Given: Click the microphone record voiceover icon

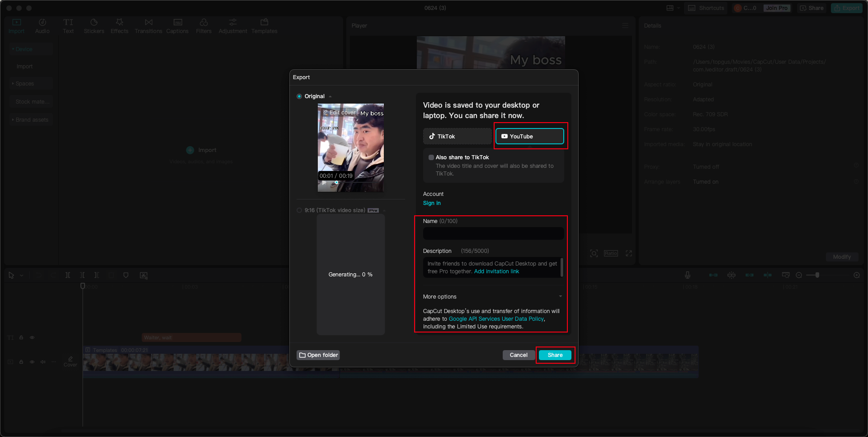Looking at the screenshot, I should point(687,275).
